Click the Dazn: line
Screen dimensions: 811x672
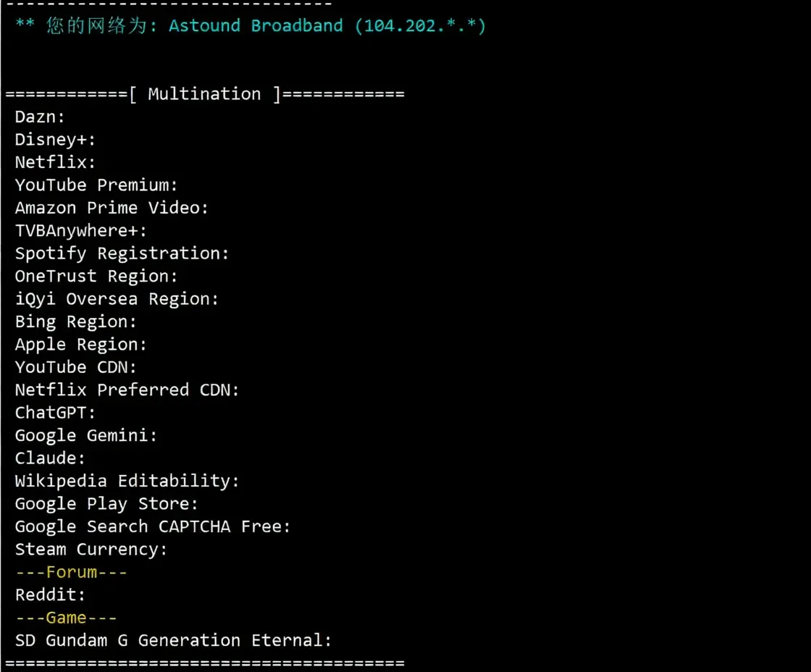click(40, 117)
